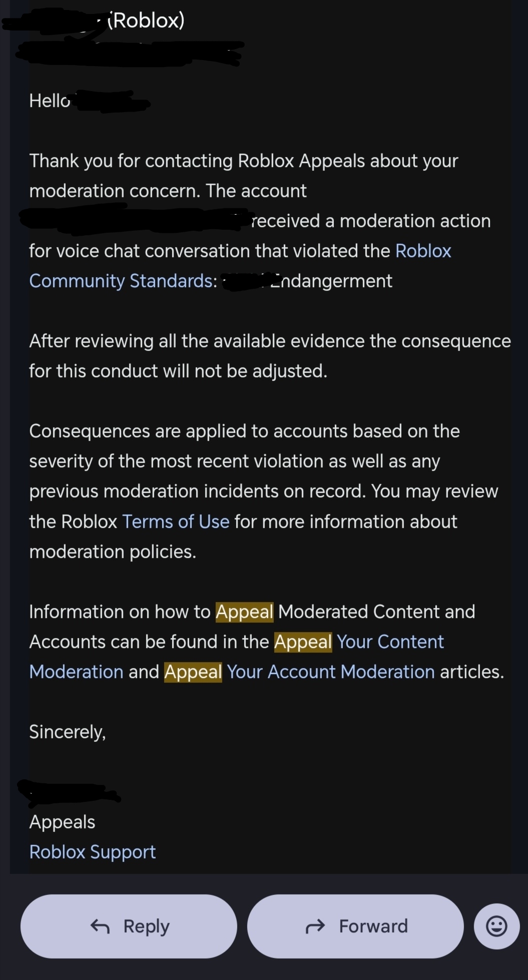Tap the Forward button label
The height and width of the screenshot is (980, 528).
[x=373, y=926]
